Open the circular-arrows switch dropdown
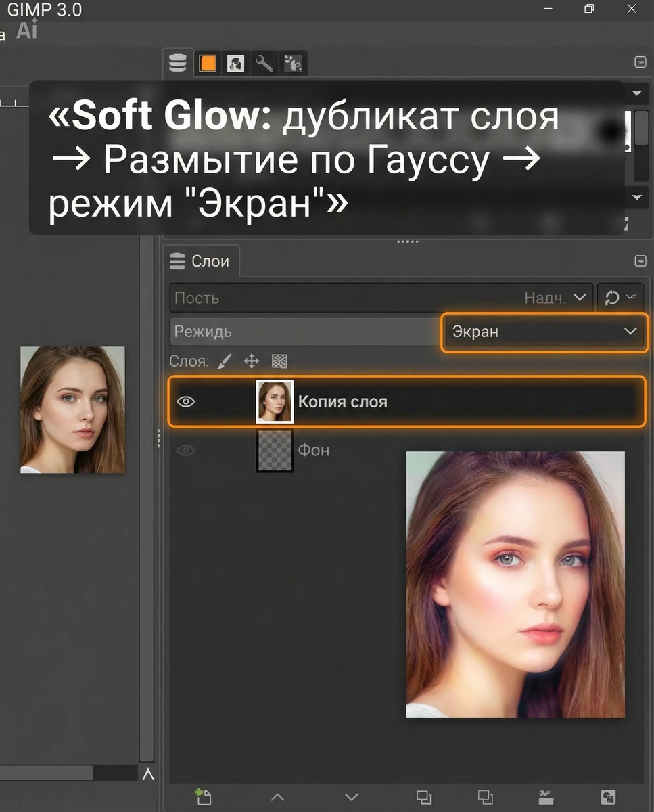Screen dimensions: 654x812 pos(620,298)
